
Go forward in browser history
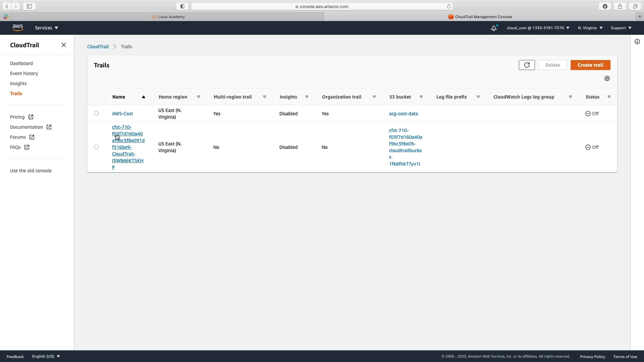click(16, 6)
